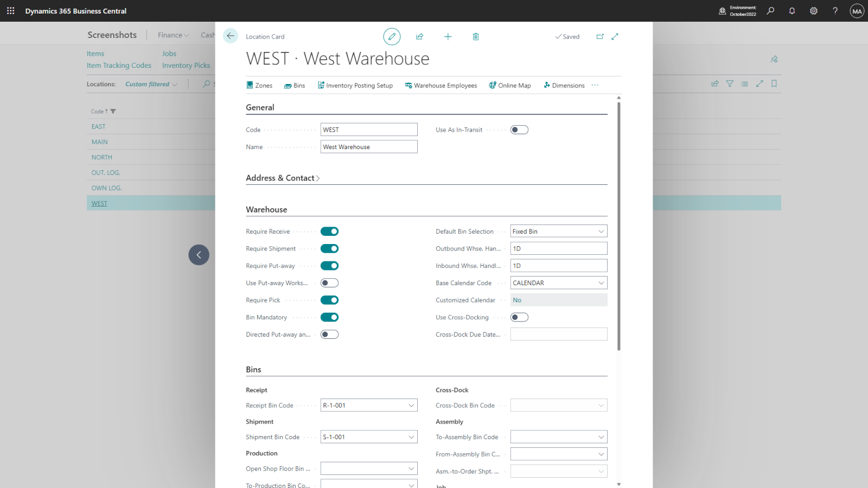This screenshot has width=868, height=488.
Task: Click the search magnifier in top bar
Action: [x=770, y=11]
